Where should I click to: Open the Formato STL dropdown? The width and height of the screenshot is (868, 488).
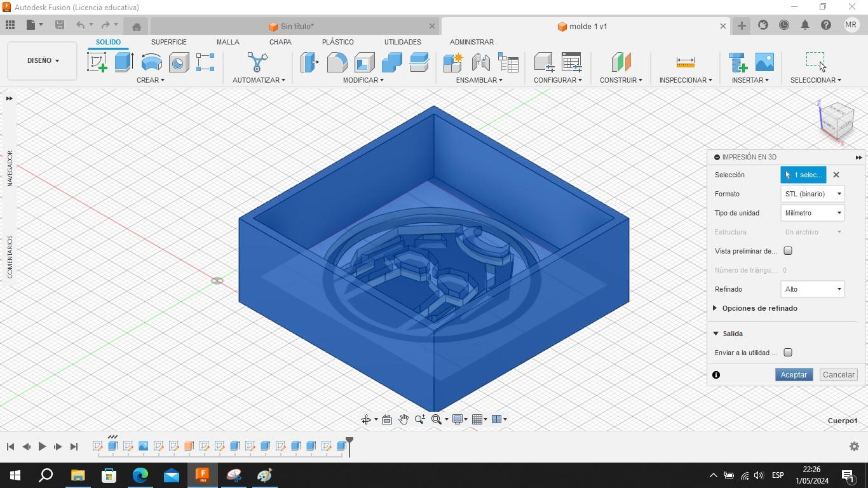point(812,194)
